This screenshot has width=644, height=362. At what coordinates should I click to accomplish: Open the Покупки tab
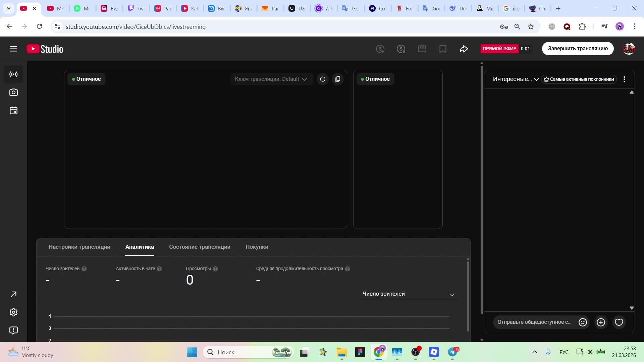pos(257,247)
